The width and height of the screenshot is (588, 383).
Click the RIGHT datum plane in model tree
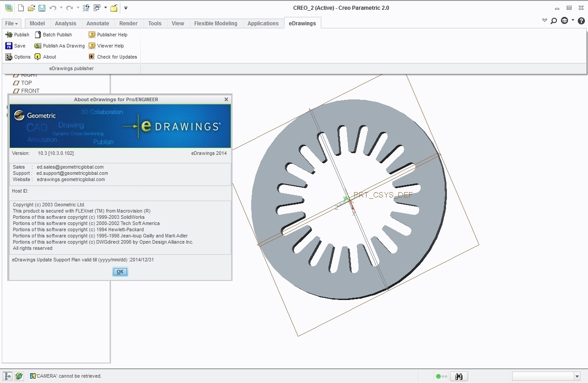(x=26, y=75)
